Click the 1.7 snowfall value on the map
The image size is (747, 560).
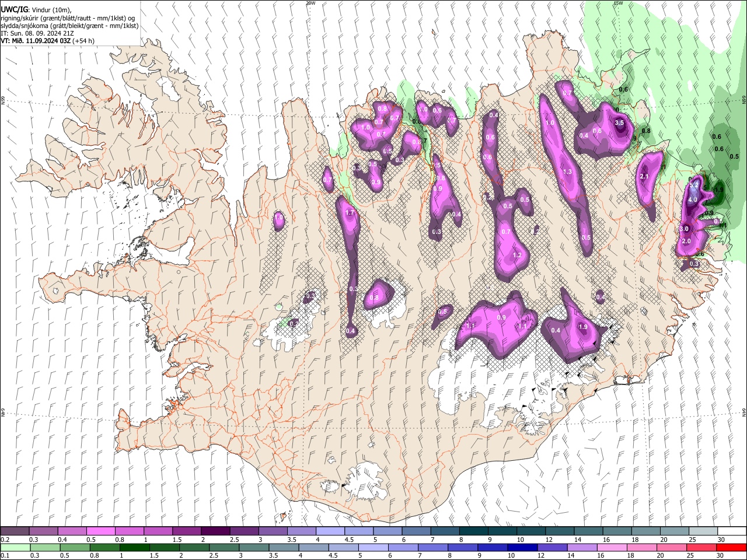(350, 213)
